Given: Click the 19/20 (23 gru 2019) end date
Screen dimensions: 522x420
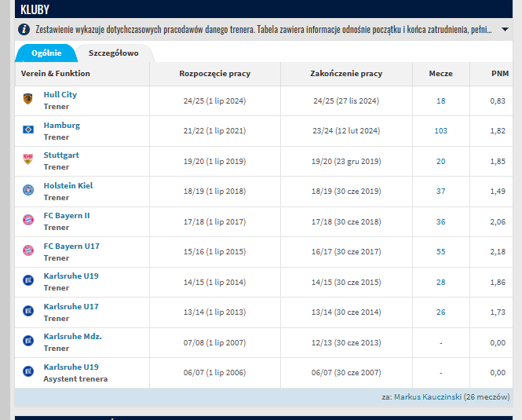Looking at the screenshot, I should [346, 162].
